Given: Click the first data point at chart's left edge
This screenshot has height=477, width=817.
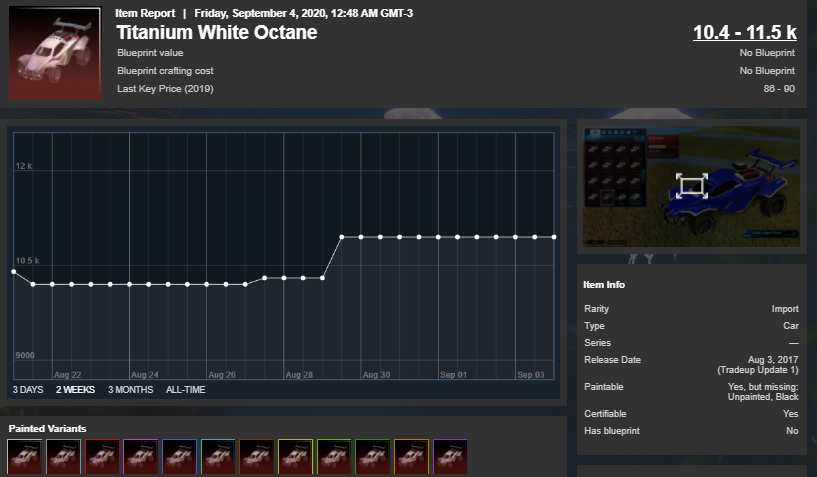Looking at the screenshot, I should [14, 272].
